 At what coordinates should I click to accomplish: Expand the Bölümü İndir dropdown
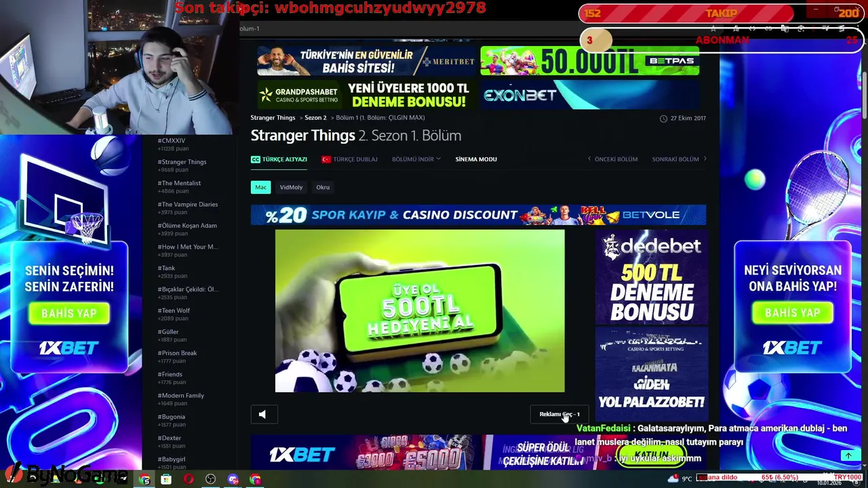pos(416,159)
